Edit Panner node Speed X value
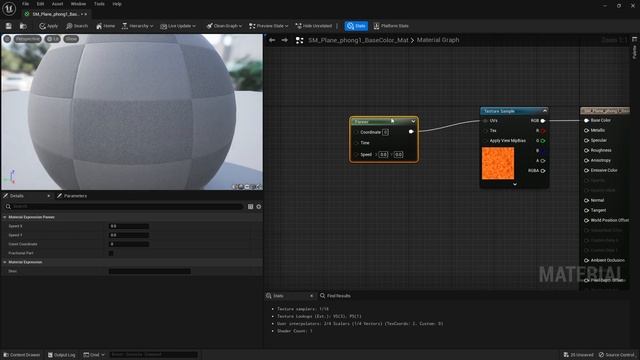The image size is (640, 360). [x=383, y=155]
